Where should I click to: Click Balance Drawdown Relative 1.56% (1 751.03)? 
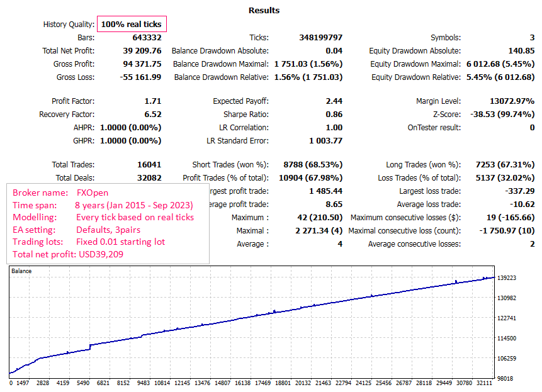[x=308, y=77]
